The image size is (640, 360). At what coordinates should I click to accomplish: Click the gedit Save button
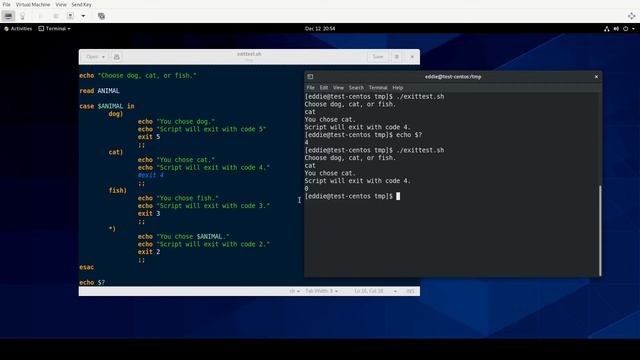[378, 57]
